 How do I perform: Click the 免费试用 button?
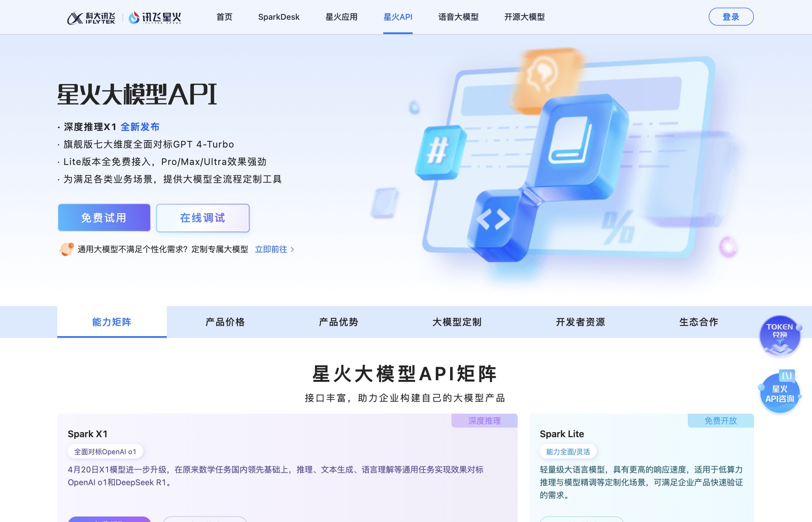click(104, 218)
